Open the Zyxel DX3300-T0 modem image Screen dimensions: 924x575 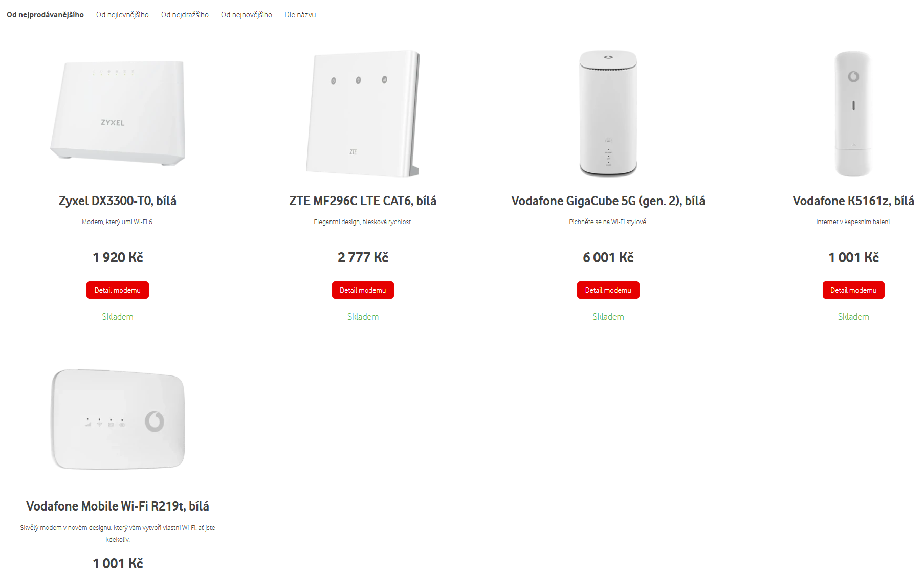(118, 114)
